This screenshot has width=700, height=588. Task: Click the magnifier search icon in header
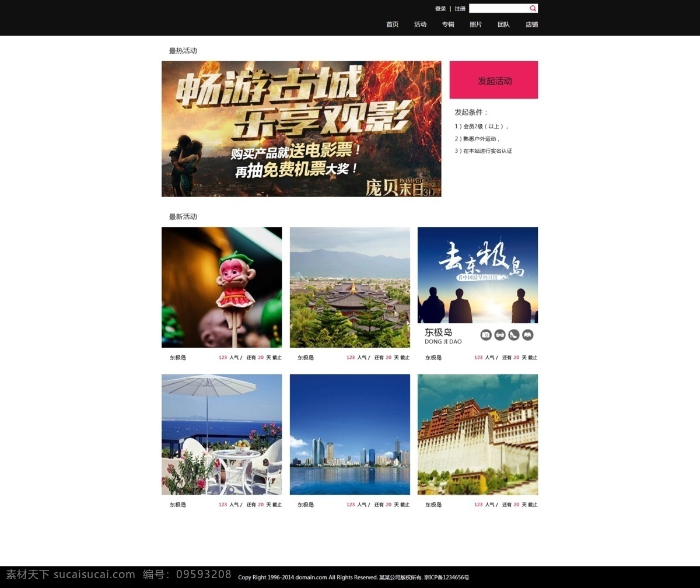pos(533,8)
